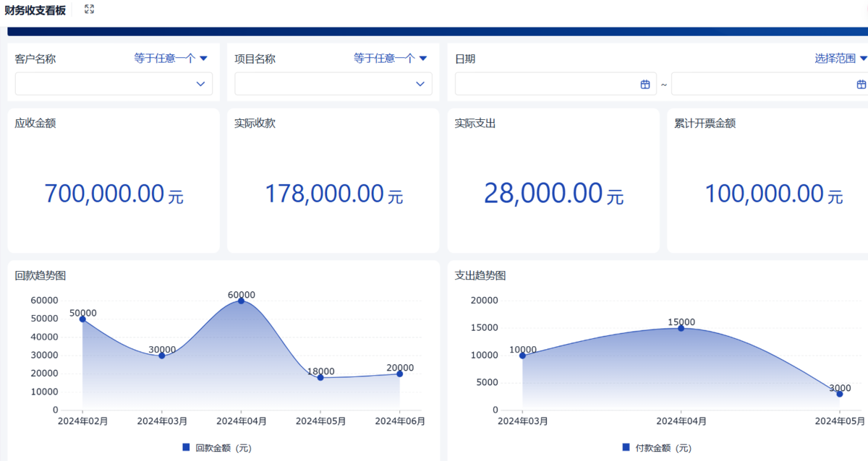868x461 pixels.
Task: Click the 3000 point in 支出趋势图
Action: tap(840, 394)
